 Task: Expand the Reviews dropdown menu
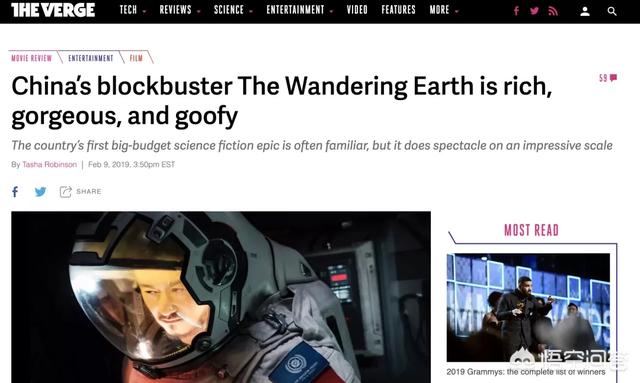[x=180, y=10]
